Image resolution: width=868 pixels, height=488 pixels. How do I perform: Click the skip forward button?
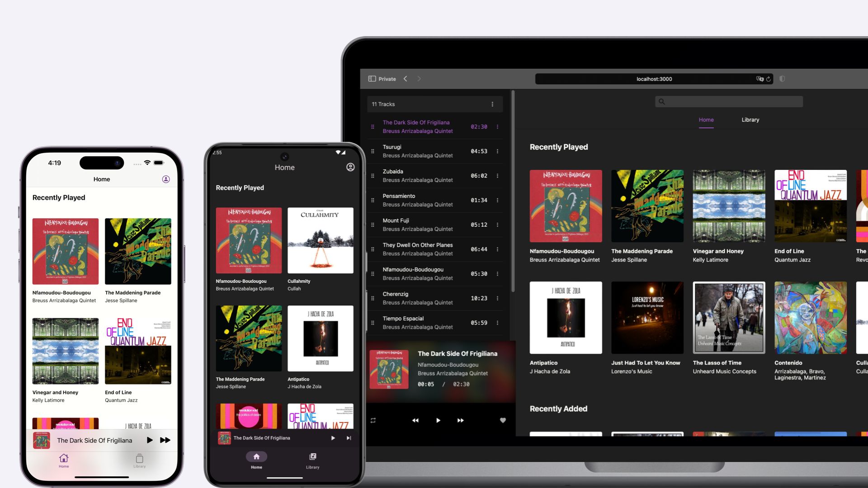click(460, 420)
